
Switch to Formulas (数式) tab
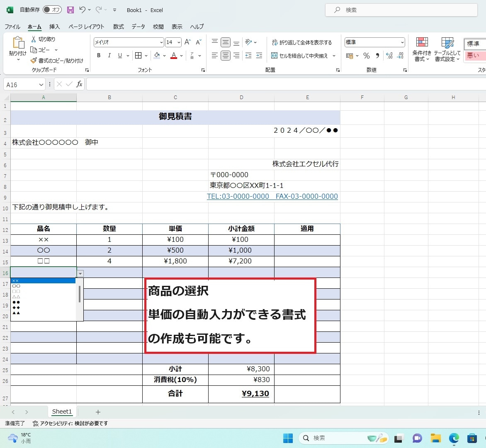[x=119, y=27]
